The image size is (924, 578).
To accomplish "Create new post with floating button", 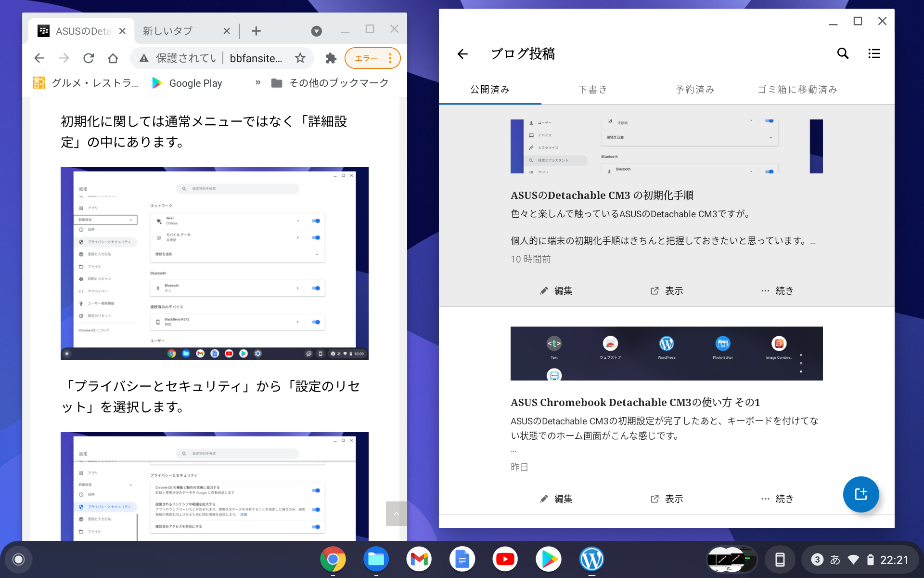I will pyautogui.click(x=861, y=494).
